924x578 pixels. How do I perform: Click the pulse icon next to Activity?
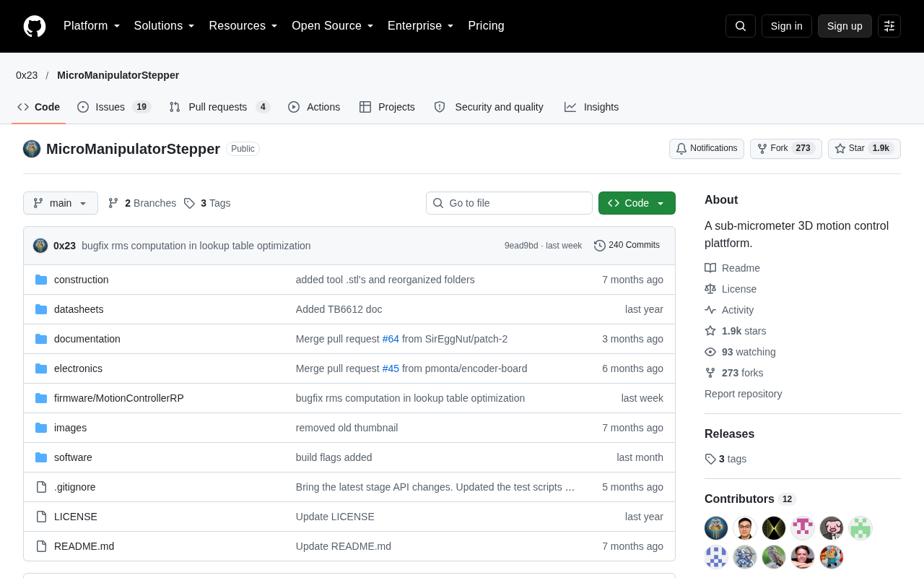click(x=710, y=310)
